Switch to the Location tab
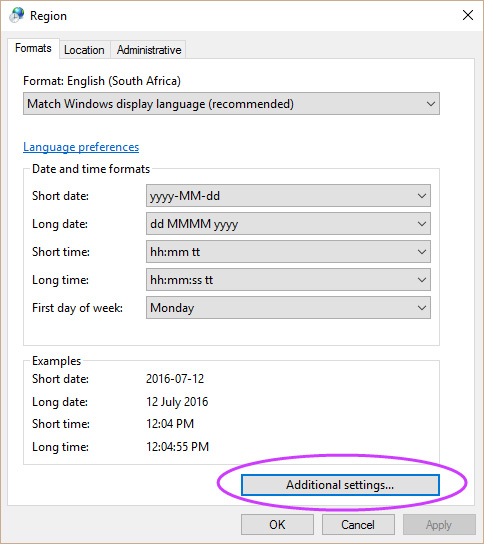This screenshot has height=544, width=484. click(84, 50)
